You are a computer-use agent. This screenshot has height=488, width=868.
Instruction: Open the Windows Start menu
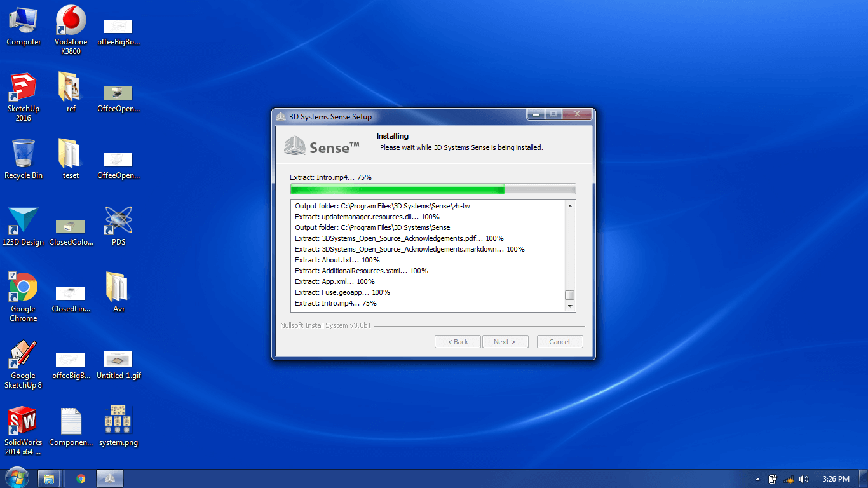[x=17, y=478]
